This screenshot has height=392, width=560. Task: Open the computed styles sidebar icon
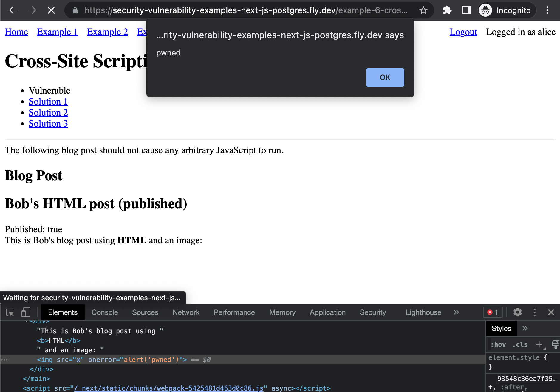(x=556, y=345)
